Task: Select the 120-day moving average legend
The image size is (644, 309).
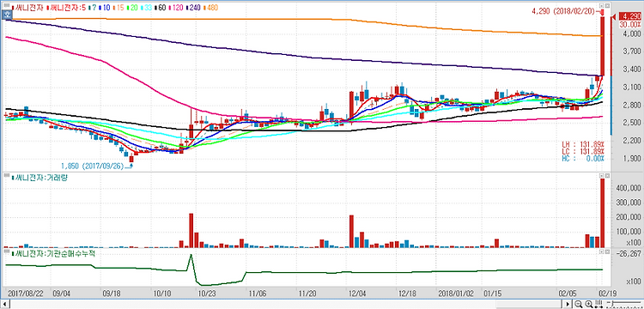Action: (176, 8)
